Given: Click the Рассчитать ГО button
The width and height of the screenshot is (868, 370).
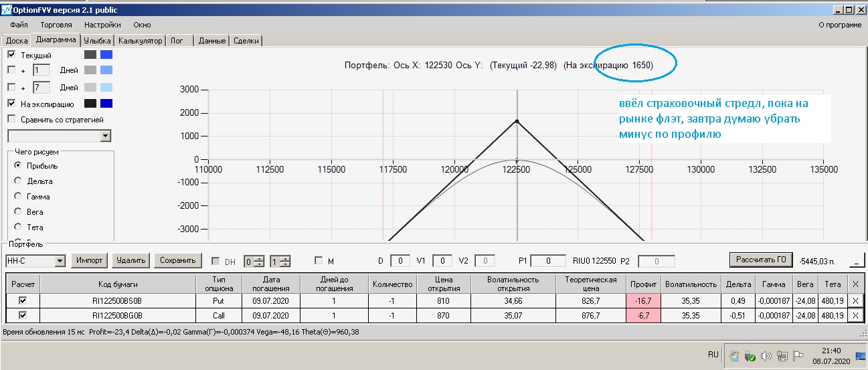Looking at the screenshot, I should (762, 260).
